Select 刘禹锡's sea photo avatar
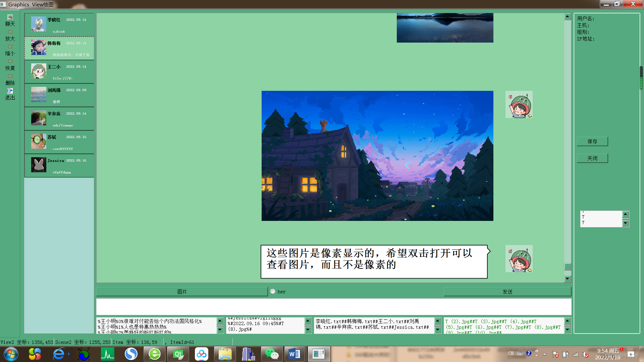The image size is (644, 362). click(x=39, y=95)
